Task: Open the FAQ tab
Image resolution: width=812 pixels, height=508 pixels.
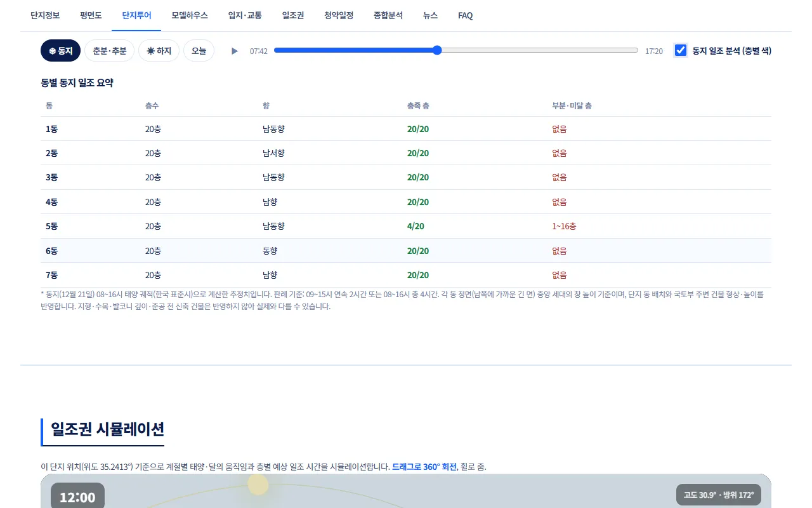Action: click(x=466, y=15)
